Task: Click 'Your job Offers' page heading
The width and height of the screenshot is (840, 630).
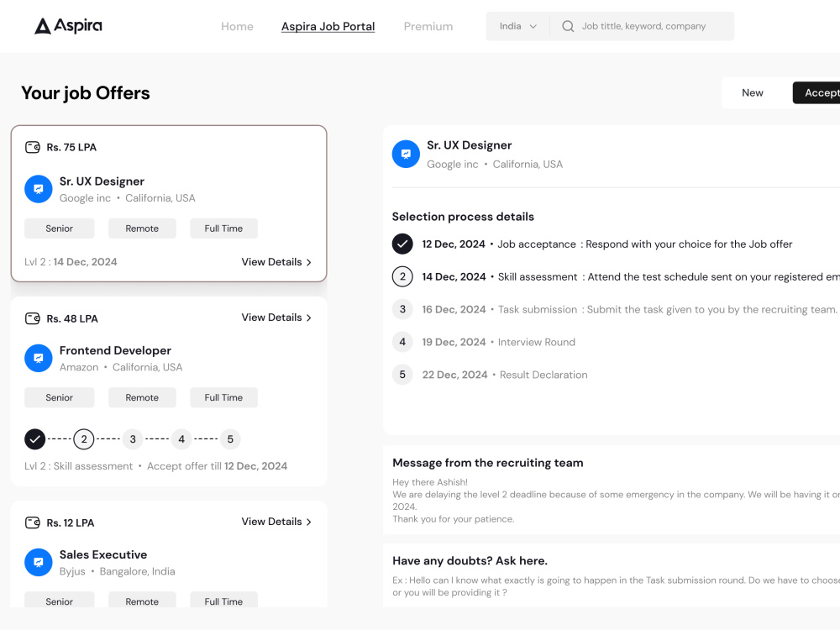Action: pyautogui.click(x=85, y=93)
